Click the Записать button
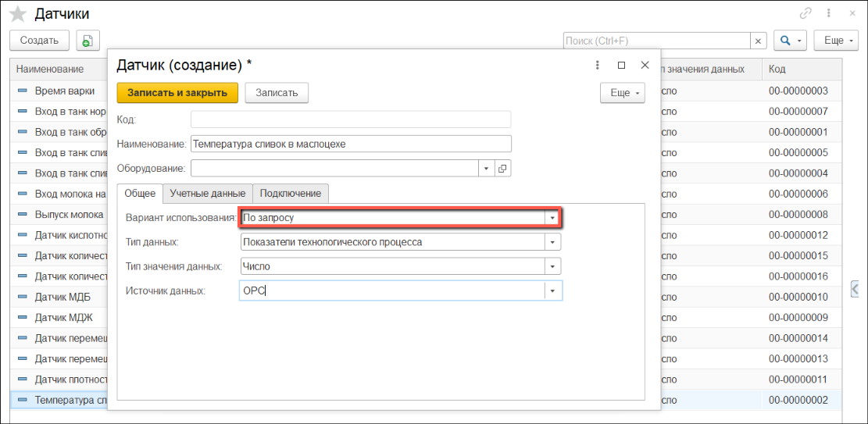Viewport: 868px width, 424px height. click(277, 92)
